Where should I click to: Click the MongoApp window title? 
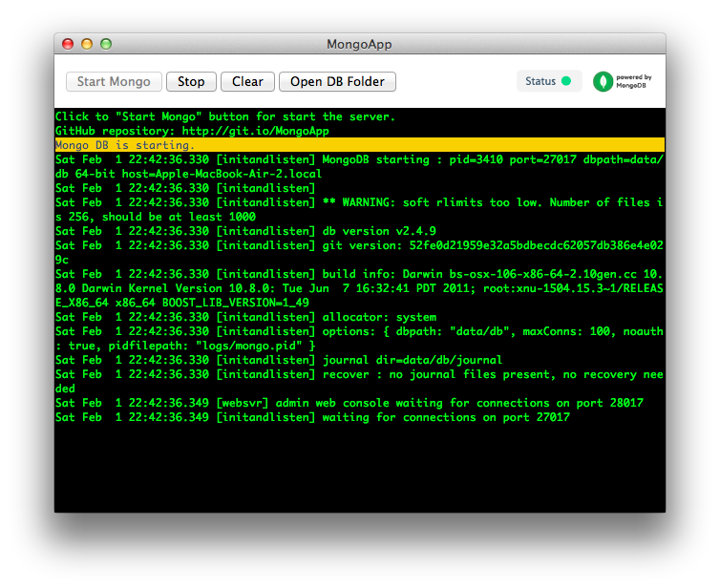point(359,45)
